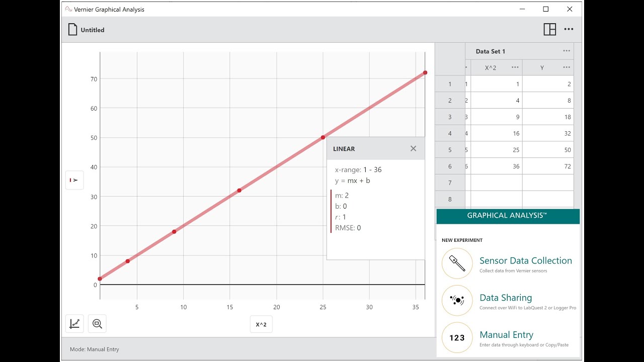Maximize the Vernier Graphical Analysis window
The width and height of the screenshot is (644, 362).
coord(546,9)
